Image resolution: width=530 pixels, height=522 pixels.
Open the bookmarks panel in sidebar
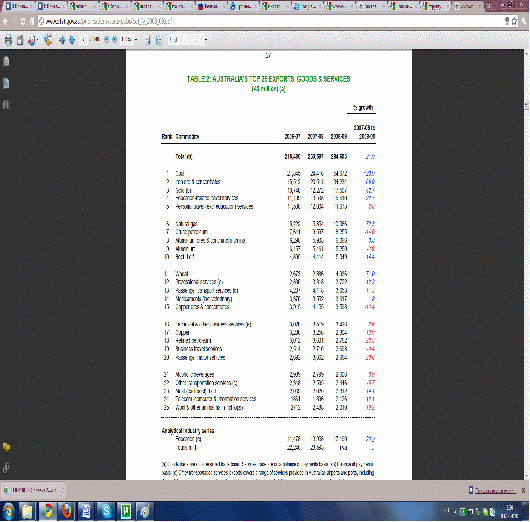pyautogui.click(x=6, y=83)
